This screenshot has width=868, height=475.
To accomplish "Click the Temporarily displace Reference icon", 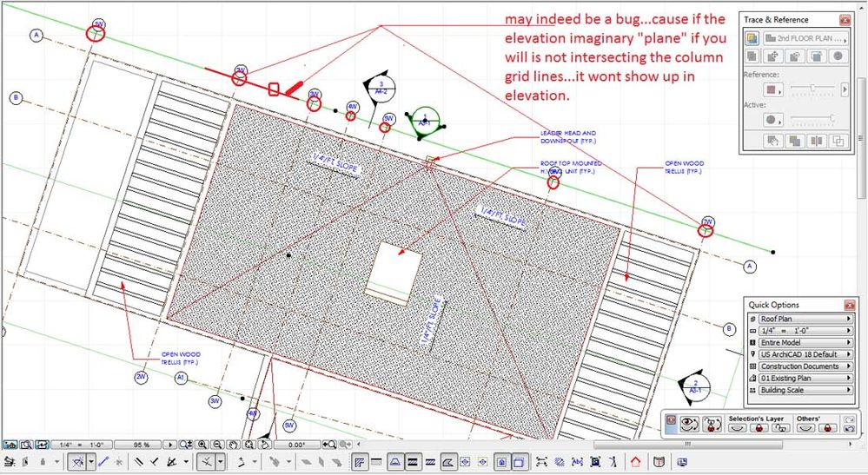I will 773,141.
